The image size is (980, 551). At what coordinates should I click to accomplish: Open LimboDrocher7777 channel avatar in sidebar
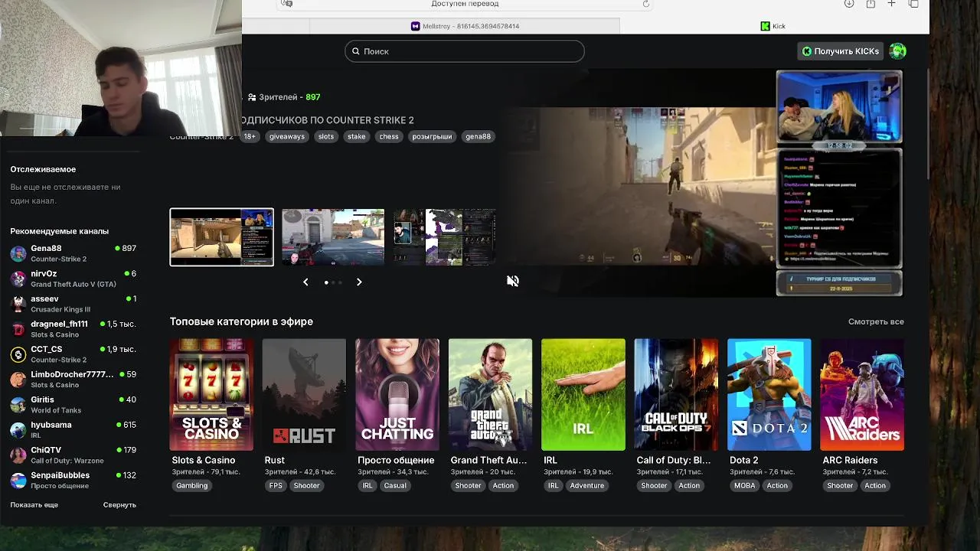(x=18, y=380)
